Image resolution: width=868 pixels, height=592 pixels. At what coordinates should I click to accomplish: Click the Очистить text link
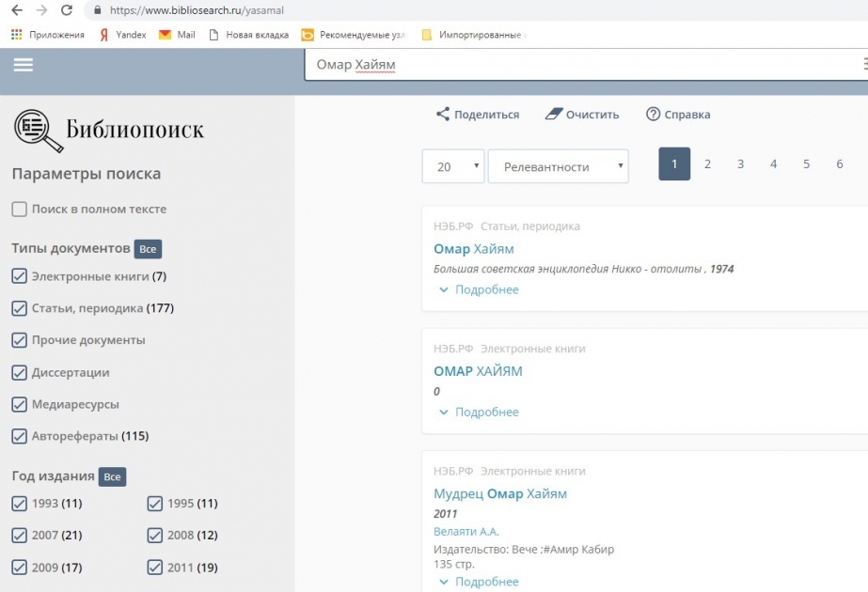click(592, 115)
